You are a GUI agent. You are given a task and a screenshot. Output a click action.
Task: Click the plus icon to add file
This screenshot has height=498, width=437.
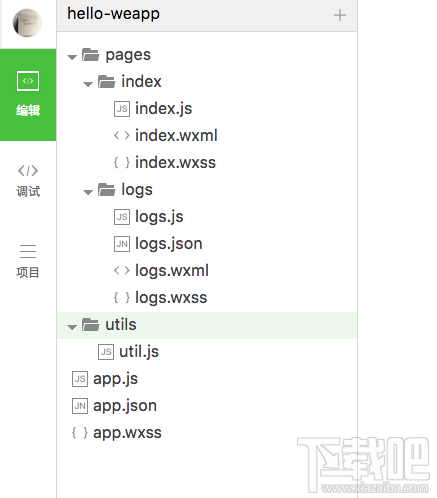[340, 15]
